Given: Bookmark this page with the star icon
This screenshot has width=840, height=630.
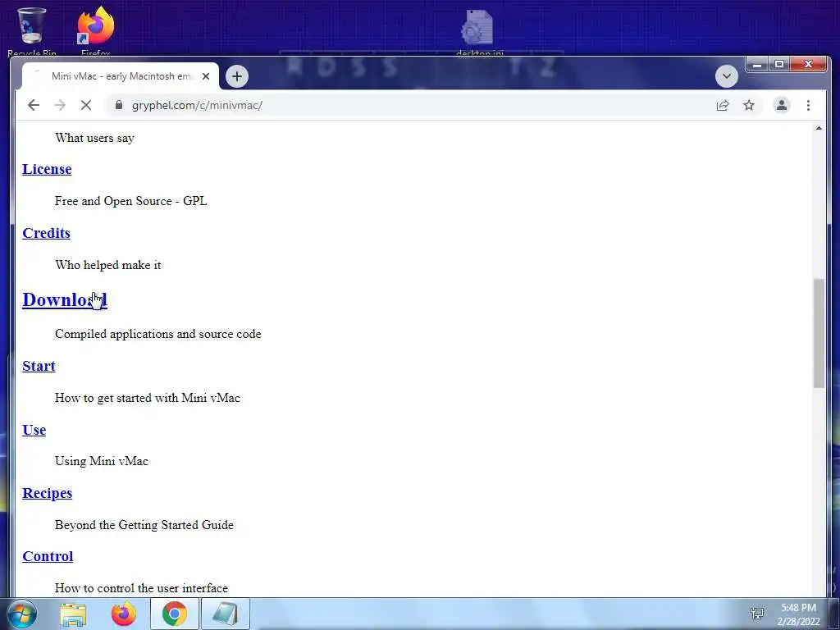Looking at the screenshot, I should (x=749, y=106).
